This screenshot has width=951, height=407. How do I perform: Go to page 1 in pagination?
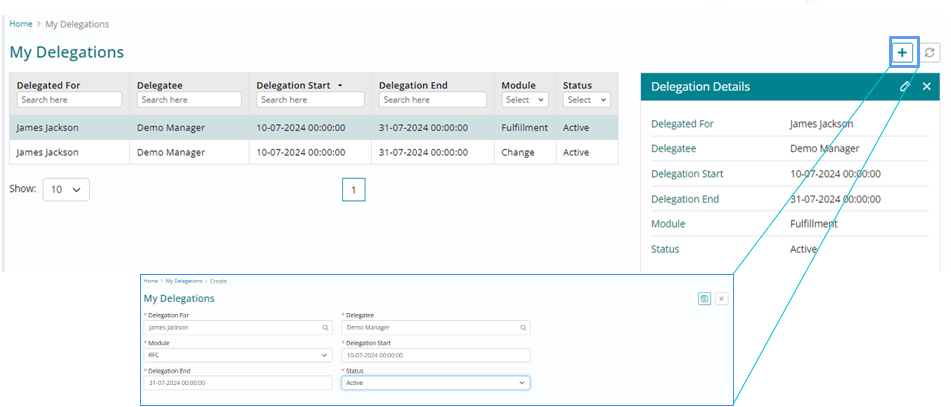[x=353, y=189]
